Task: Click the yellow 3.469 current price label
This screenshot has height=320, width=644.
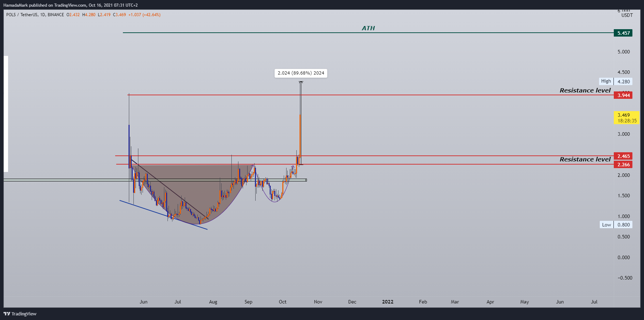Action: click(x=627, y=118)
